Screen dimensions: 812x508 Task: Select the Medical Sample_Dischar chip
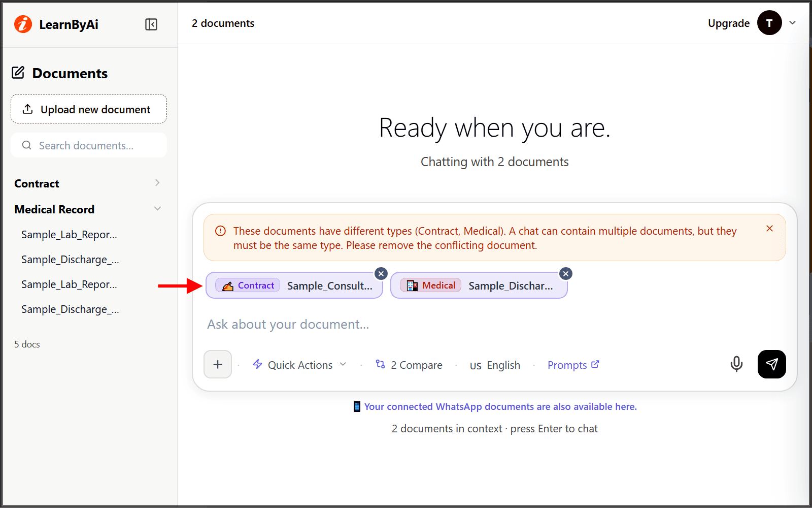pyautogui.click(x=479, y=285)
